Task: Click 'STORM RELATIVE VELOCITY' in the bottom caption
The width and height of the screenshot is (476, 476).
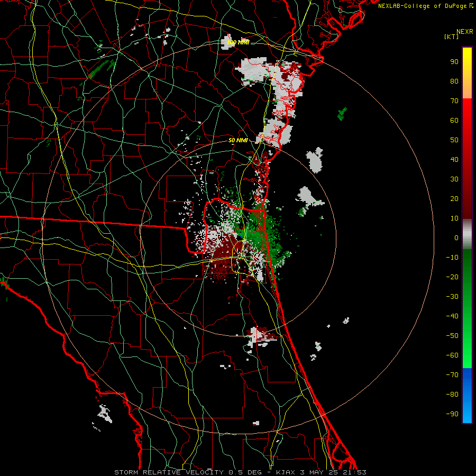Action: tap(169, 472)
